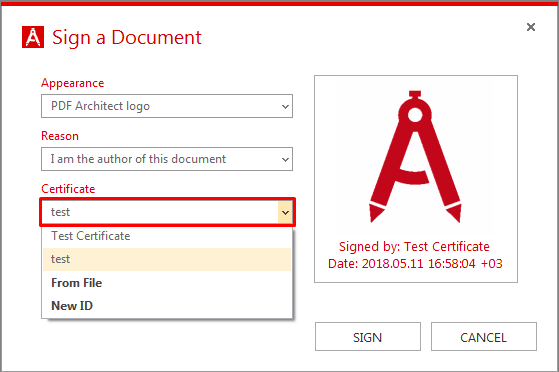This screenshot has width=559, height=372.
Task: Click the PDF Architect logo in the title
Action: point(33,37)
